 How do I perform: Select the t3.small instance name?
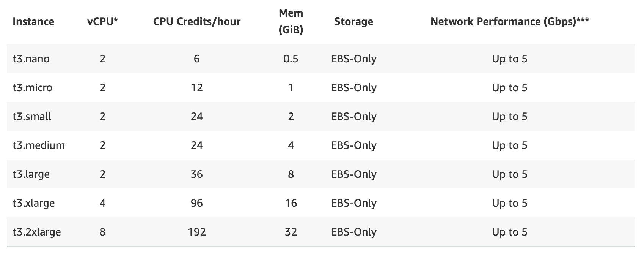click(32, 117)
